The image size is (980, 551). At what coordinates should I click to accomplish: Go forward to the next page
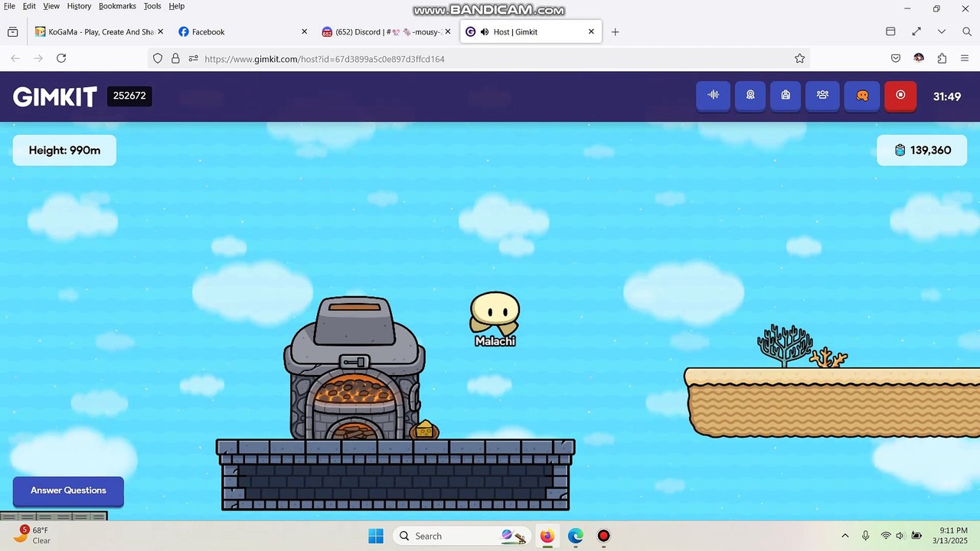(38, 58)
